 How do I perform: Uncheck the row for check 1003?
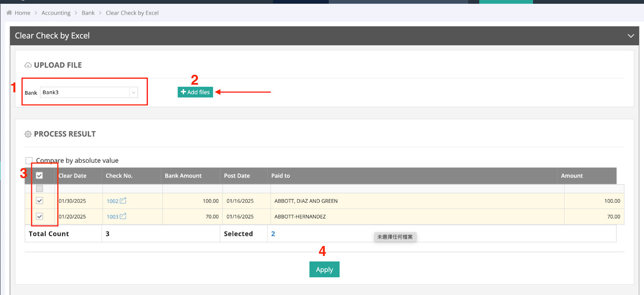tap(39, 216)
